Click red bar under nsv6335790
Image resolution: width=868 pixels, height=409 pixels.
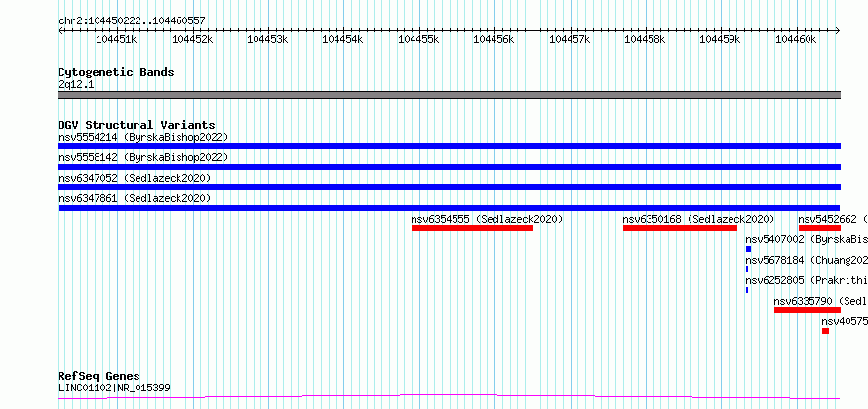click(x=808, y=310)
